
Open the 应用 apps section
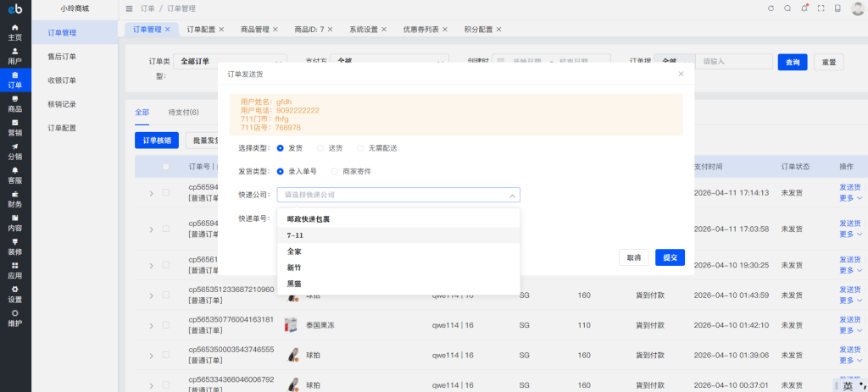[15, 270]
